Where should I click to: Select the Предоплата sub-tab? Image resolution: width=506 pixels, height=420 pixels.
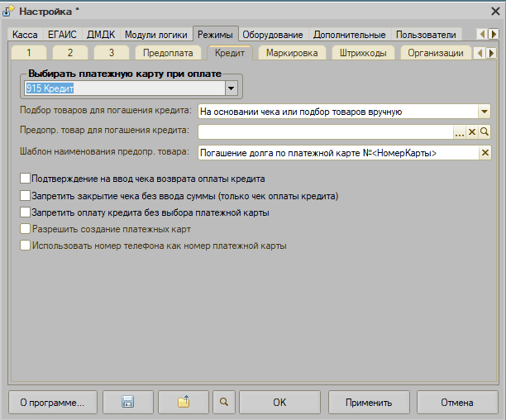click(x=168, y=53)
